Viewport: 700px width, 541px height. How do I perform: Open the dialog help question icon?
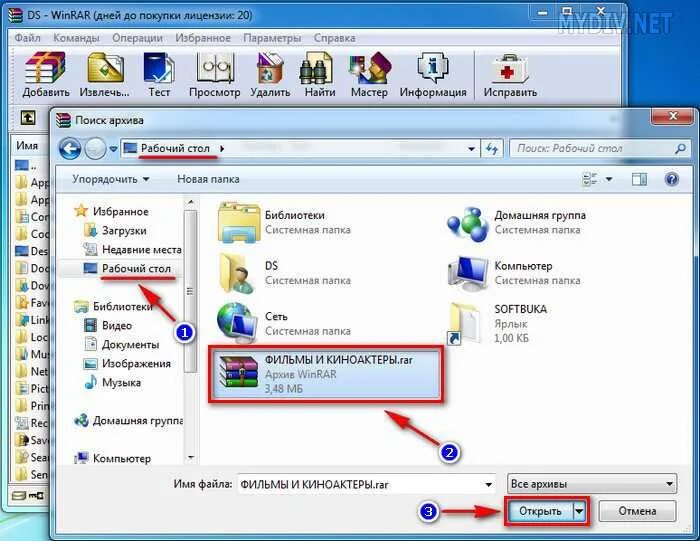coord(671,179)
